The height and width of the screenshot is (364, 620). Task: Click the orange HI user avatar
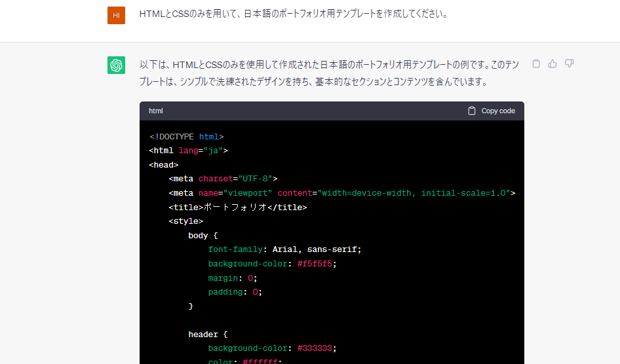[x=116, y=15]
